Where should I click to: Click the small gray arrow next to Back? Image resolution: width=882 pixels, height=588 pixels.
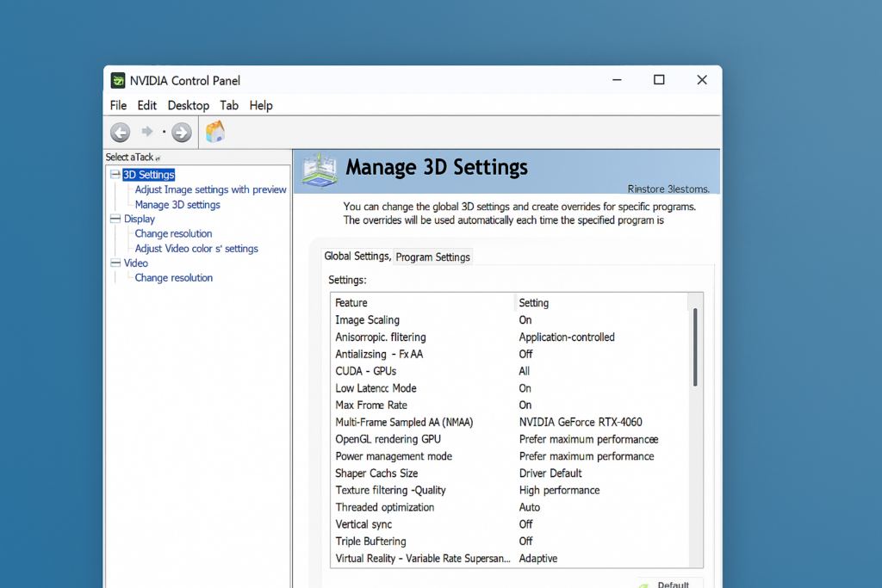(x=146, y=132)
